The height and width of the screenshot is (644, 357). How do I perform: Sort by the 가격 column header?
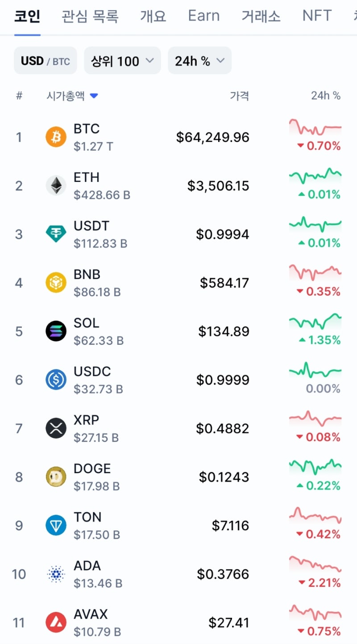coord(239,96)
